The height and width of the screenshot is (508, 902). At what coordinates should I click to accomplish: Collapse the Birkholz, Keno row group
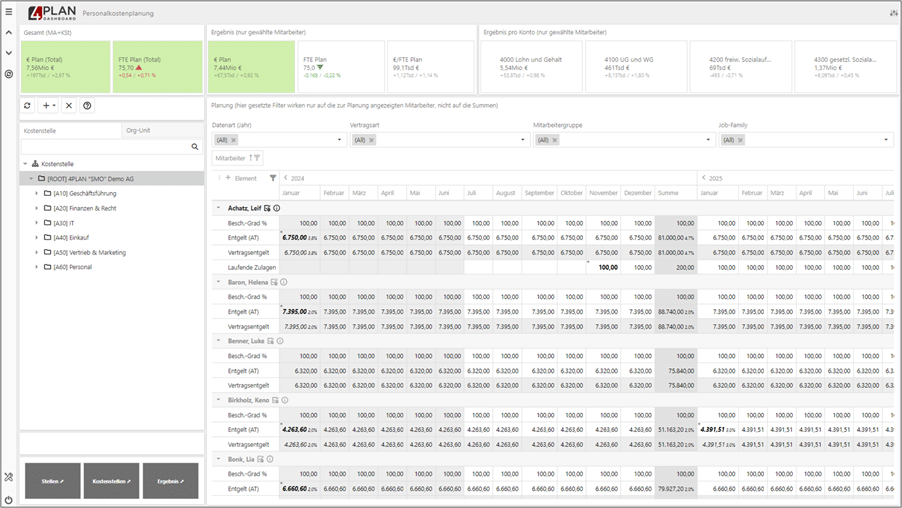pyautogui.click(x=219, y=400)
